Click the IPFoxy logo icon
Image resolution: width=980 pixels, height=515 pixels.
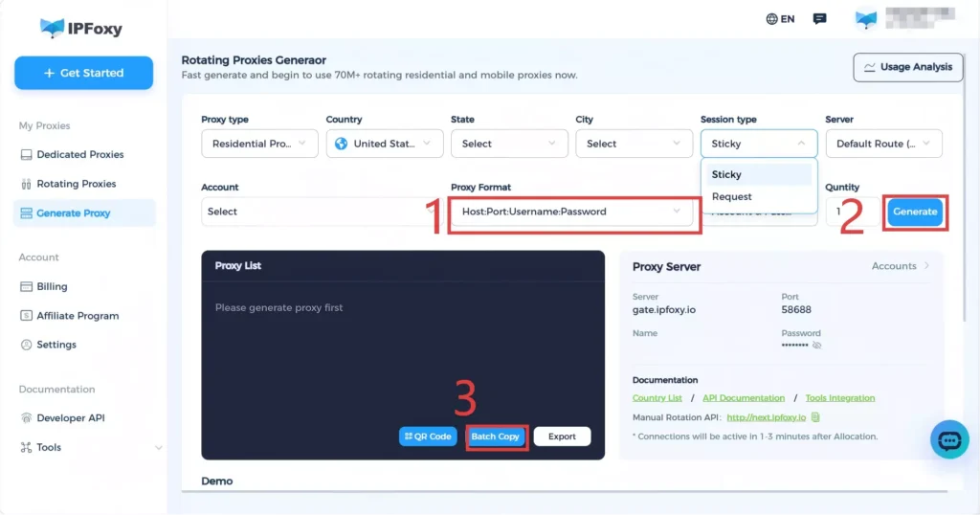pos(52,28)
